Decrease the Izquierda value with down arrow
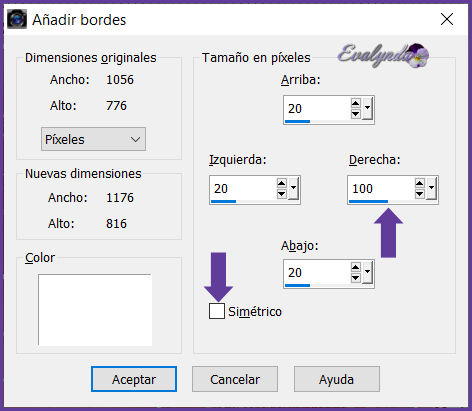The image size is (472, 411). click(282, 194)
